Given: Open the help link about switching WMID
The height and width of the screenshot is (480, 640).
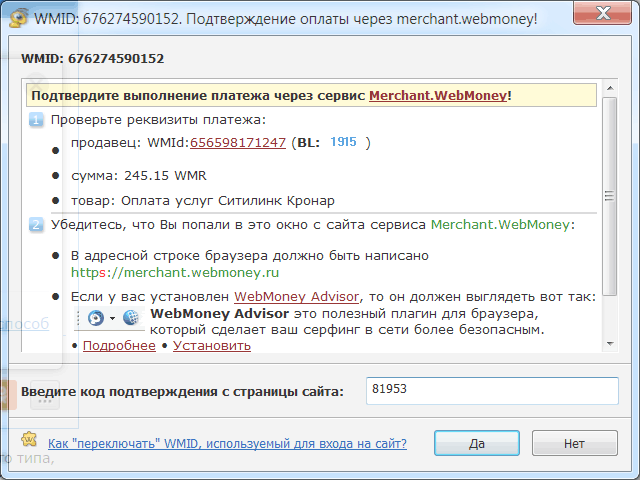Looking at the screenshot, I should click(227, 444).
